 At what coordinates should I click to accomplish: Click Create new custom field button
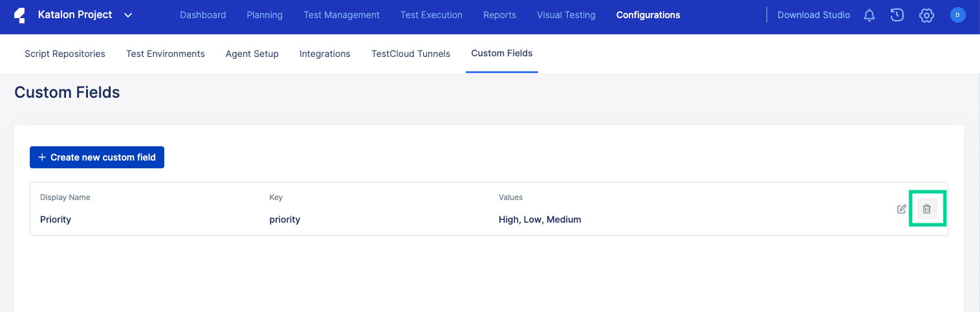97,157
